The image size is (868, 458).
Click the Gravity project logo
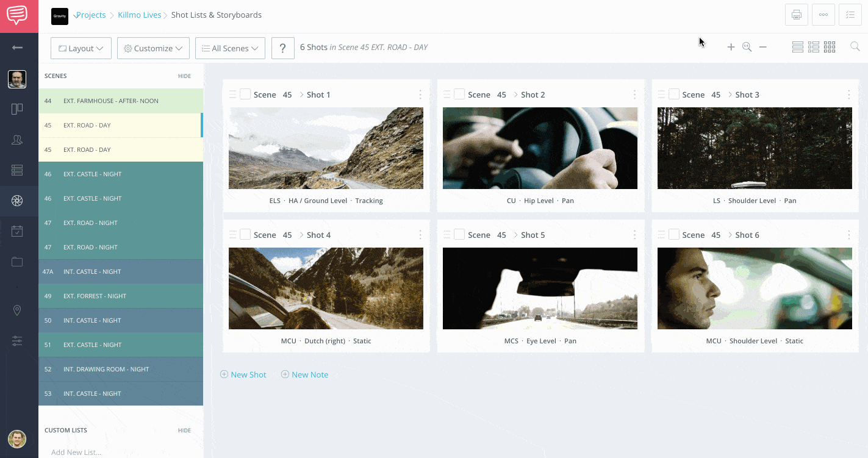click(60, 16)
